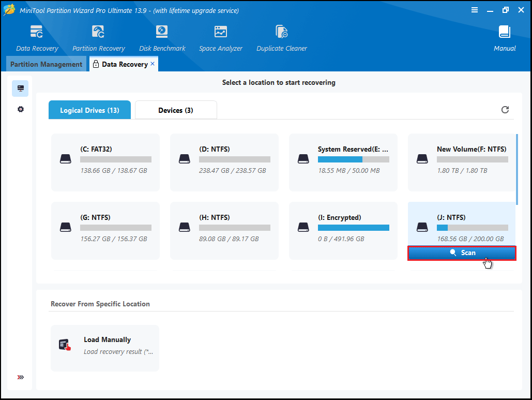Click Scan button on J: drive
Screen dimensions: 532x400
462,253
